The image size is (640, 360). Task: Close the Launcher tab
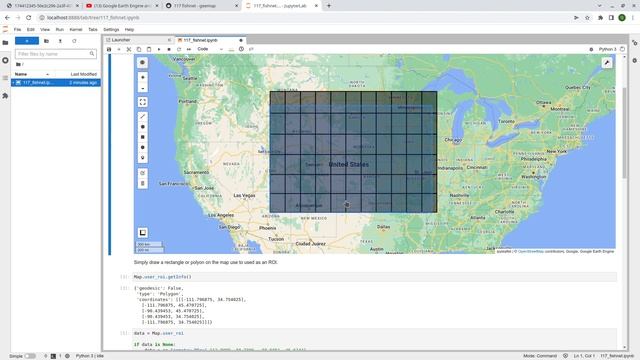[169, 40]
